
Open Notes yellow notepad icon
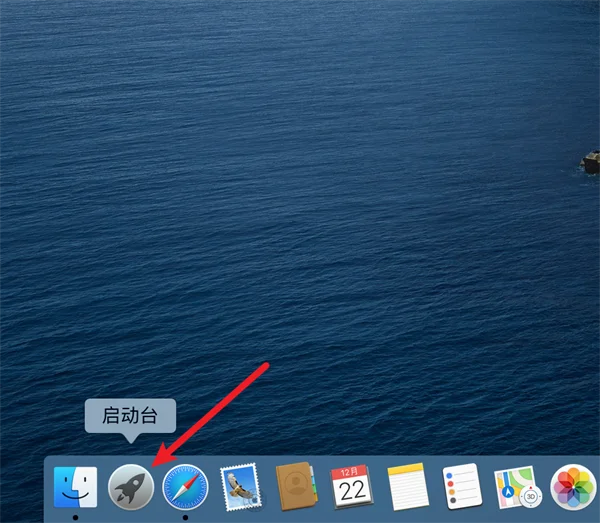coord(408,486)
